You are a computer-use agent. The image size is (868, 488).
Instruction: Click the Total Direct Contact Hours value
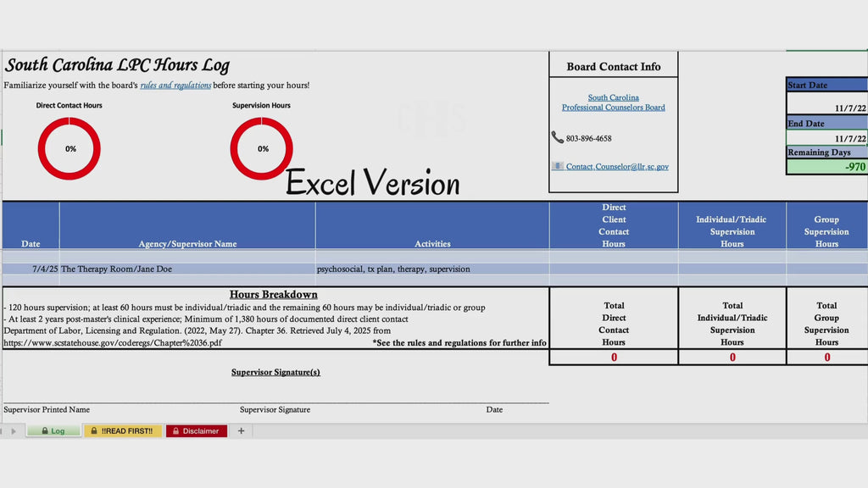[614, 358]
